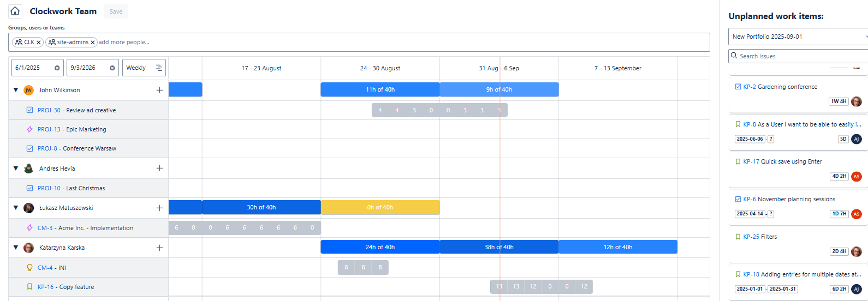This screenshot has width=868, height=301.
Task: Click the home icon beside Clockwork Team
Action: click(15, 11)
